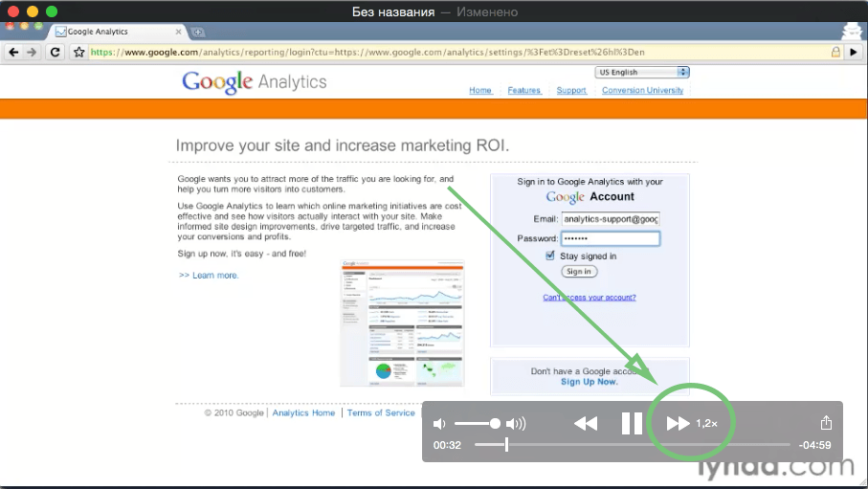Pause the video playback
Viewport: 868px width, 489px height.
pos(632,424)
